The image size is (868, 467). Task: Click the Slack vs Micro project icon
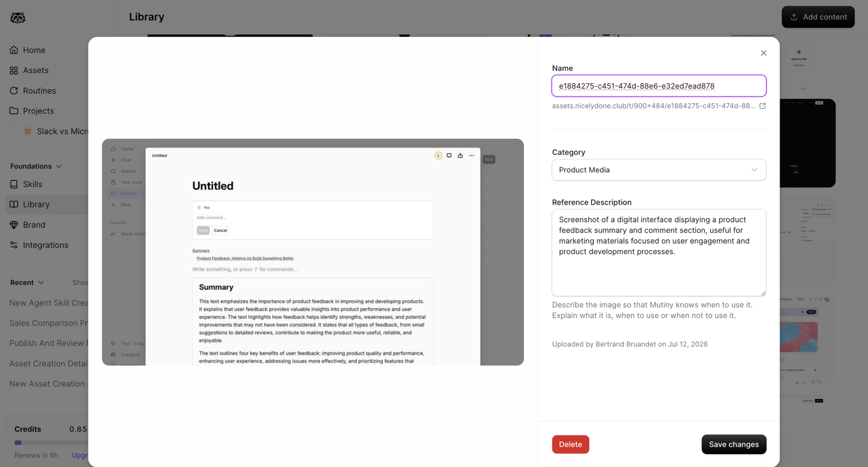tap(27, 131)
